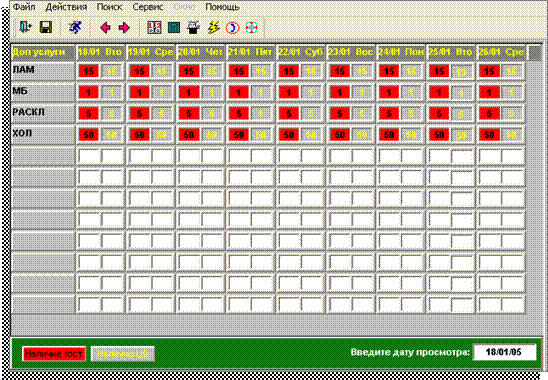Click red 5 cell for РАСКЛ on 24/01
The height and width of the screenshot is (380, 548).
389,114
